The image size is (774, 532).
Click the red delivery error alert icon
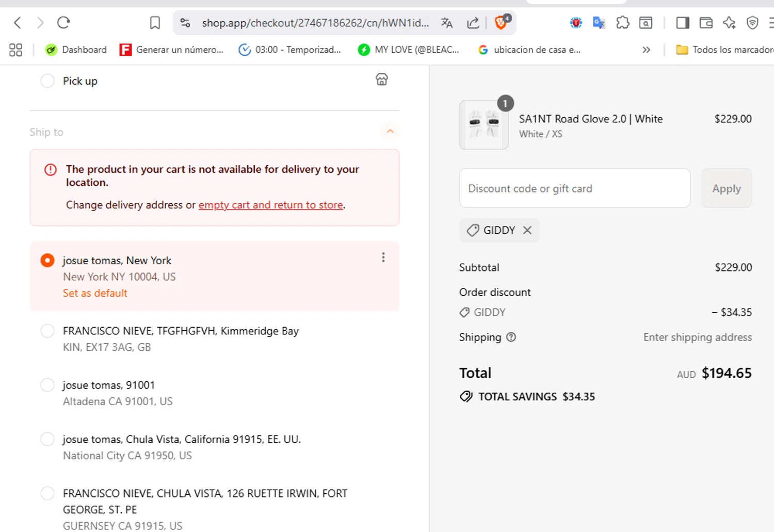point(51,169)
